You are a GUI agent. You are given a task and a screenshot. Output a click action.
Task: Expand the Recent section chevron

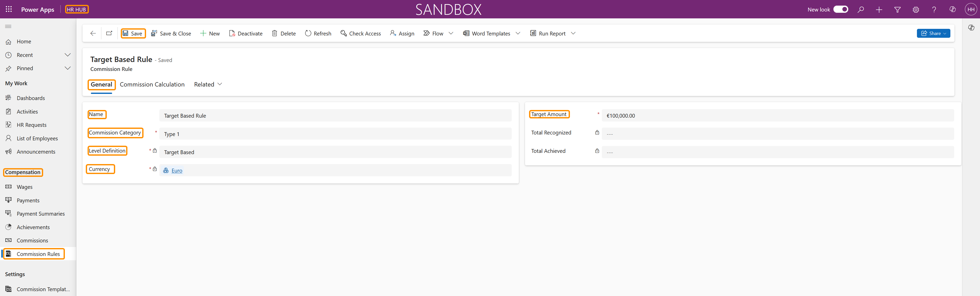[68, 55]
